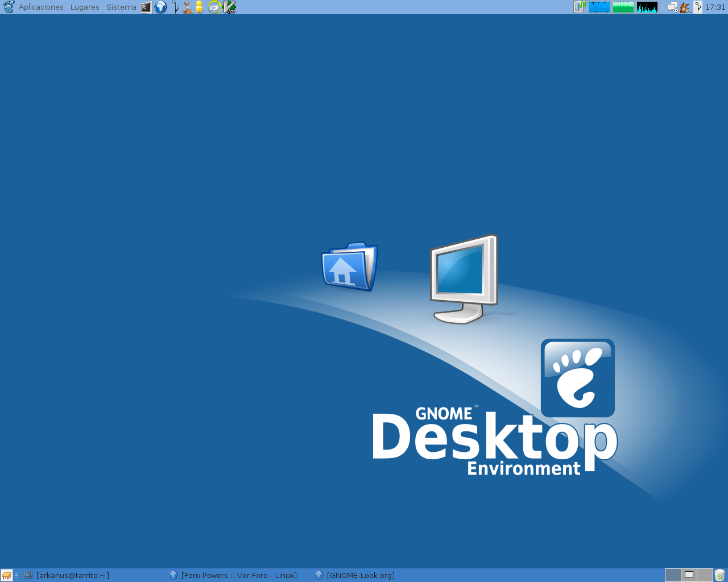Open the Lugares menu

tap(85, 7)
